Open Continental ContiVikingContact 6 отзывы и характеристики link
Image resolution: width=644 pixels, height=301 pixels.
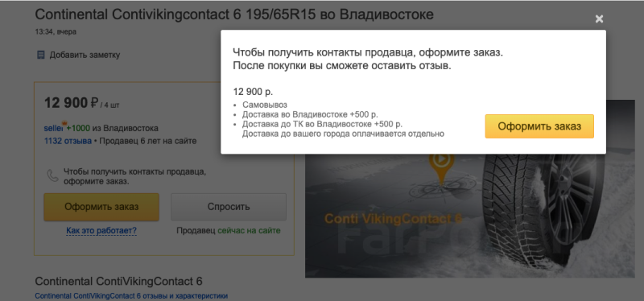click(x=131, y=296)
